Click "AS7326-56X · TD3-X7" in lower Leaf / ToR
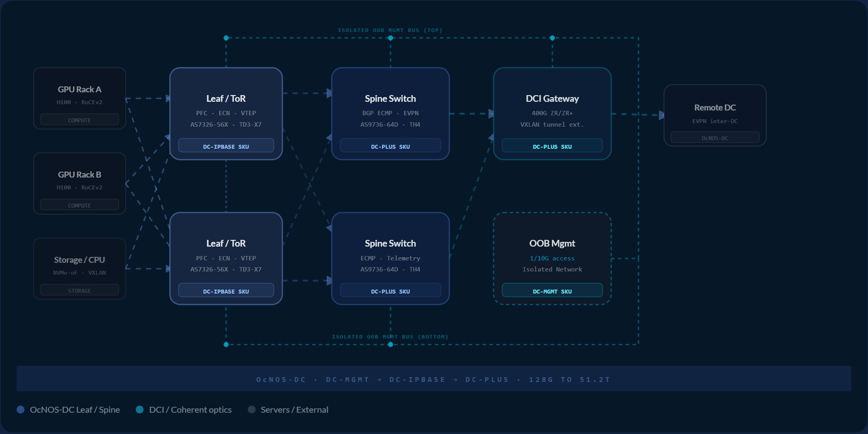The width and height of the screenshot is (868, 434). coord(226,269)
